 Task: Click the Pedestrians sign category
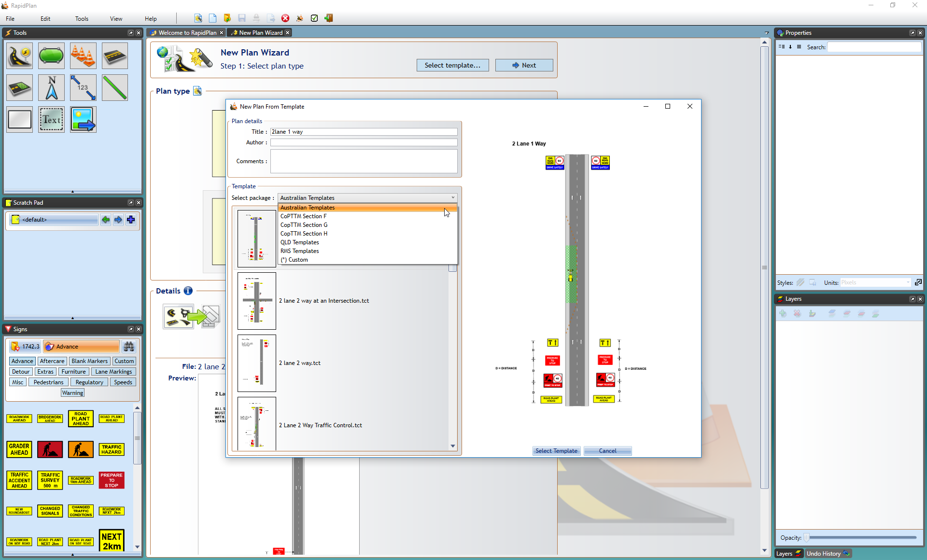pyautogui.click(x=48, y=382)
